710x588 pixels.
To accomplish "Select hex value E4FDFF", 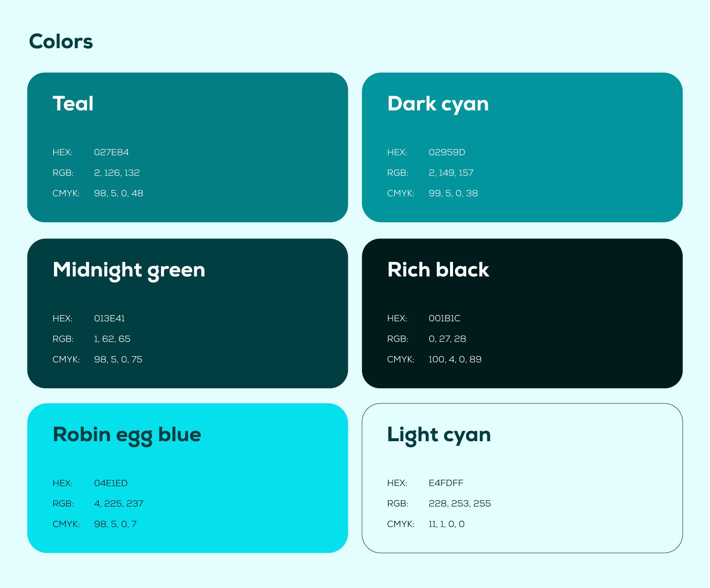I will point(446,483).
